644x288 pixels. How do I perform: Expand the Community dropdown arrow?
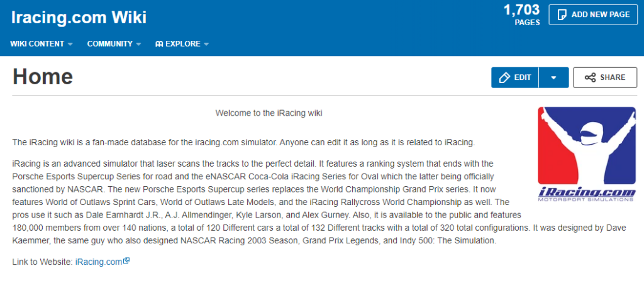point(138,44)
